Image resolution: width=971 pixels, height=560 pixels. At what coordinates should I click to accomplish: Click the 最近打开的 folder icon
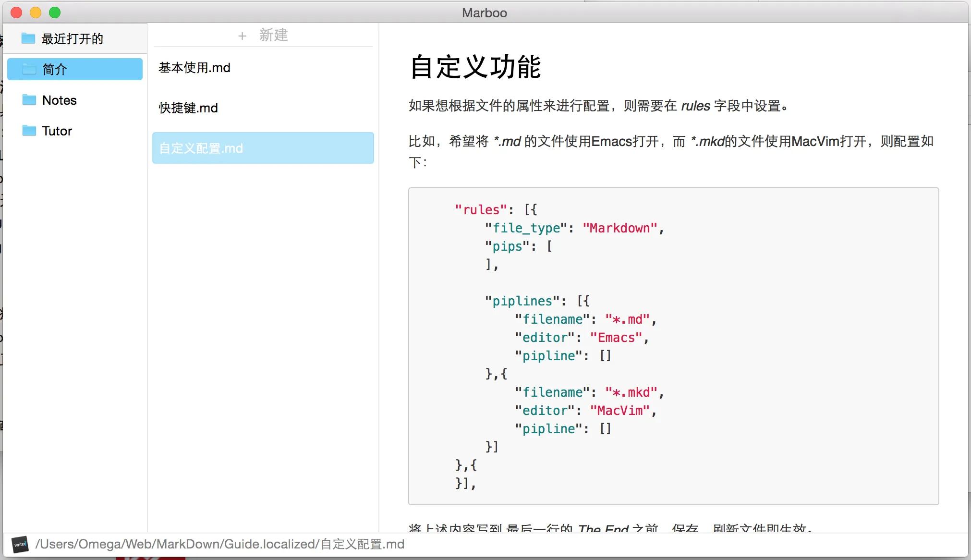tap(28, 38)
